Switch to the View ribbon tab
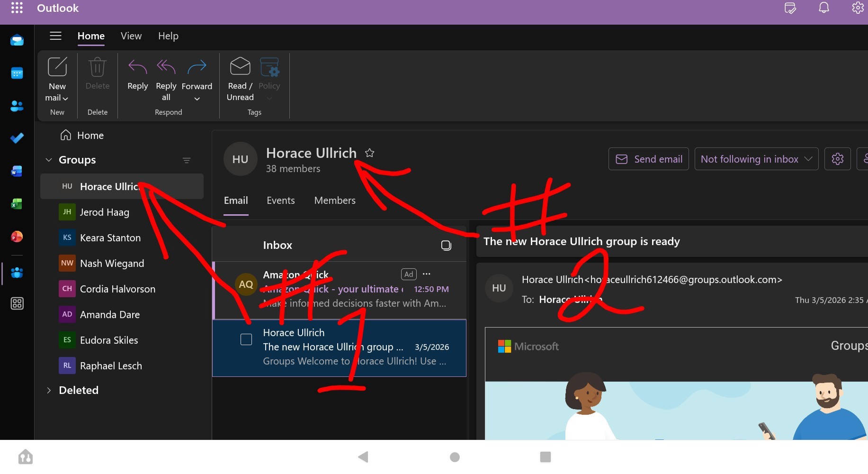Image resolution: width=868 pixels, height=474 pixels. pyautogui.click(x=131, y=36)
